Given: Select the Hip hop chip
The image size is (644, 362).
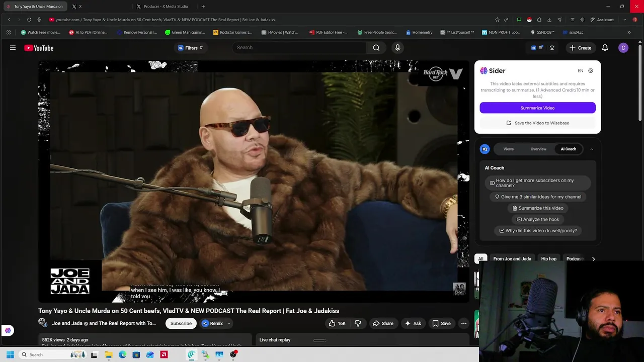Looking at the screenshot, I should [x=549, y=259].
